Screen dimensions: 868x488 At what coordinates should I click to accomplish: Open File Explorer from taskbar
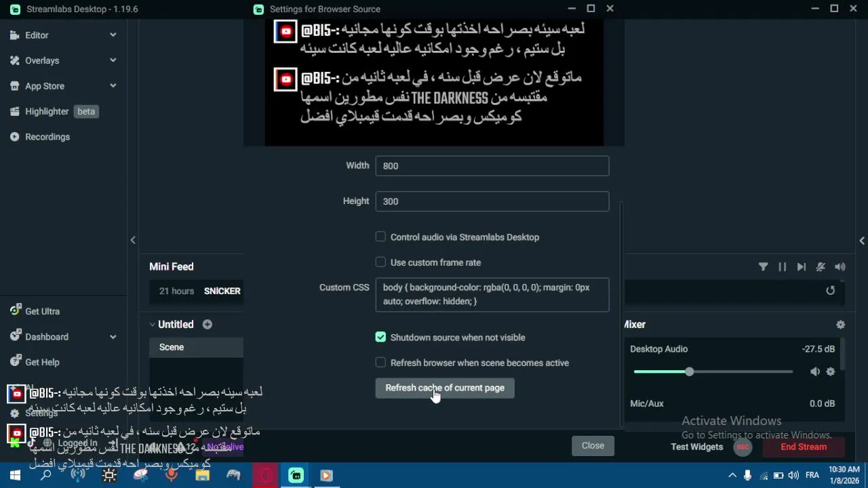click(x=202, y=475)
